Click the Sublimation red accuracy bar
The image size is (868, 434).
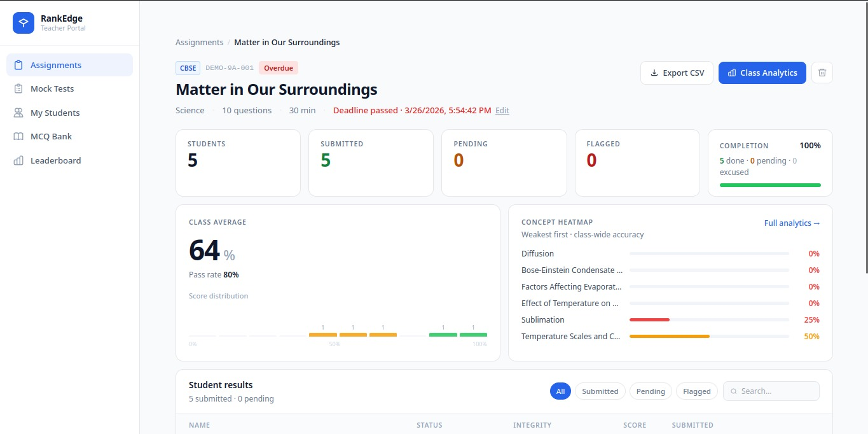coord(649,319)
